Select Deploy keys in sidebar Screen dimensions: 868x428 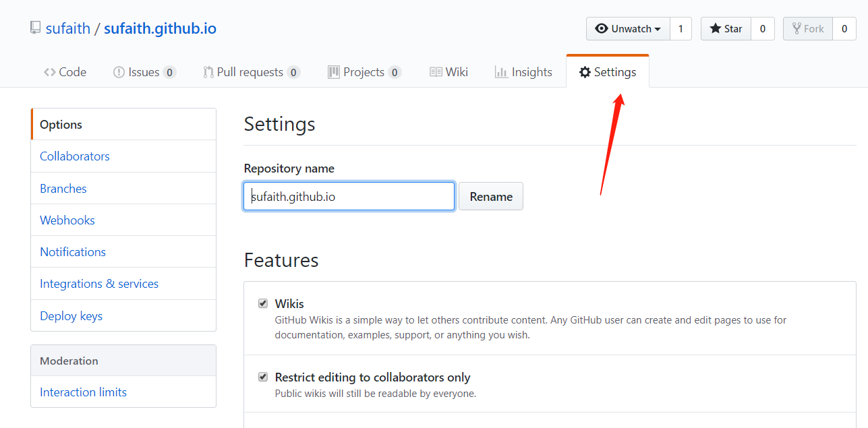click(71, 316)
